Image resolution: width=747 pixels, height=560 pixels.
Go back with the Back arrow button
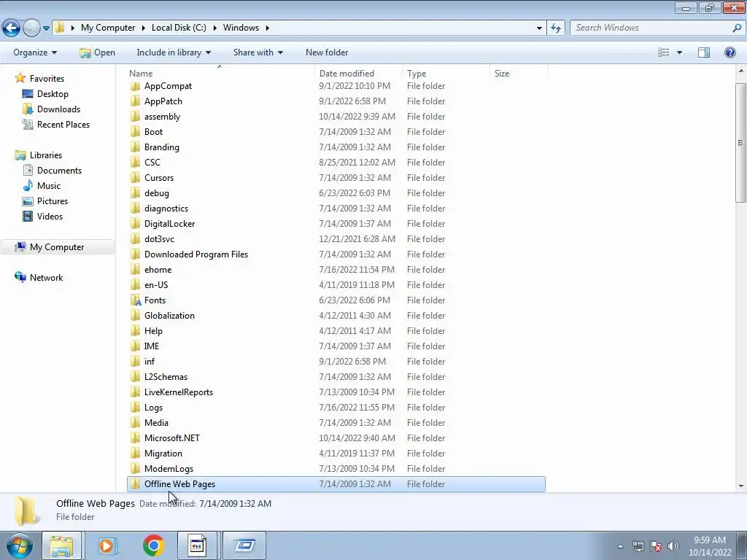click(12, 28)
